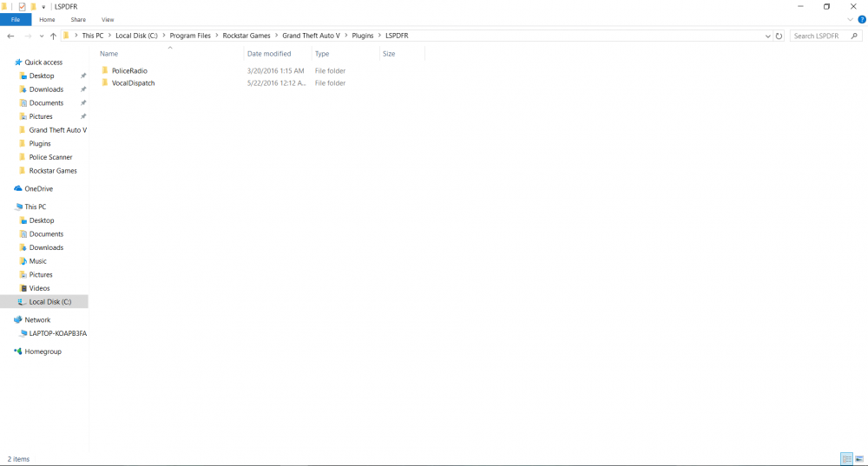The image size is (868, 466).
Task: Open Plugins folder in the sidebar
Action: click(x=40, y=144)
